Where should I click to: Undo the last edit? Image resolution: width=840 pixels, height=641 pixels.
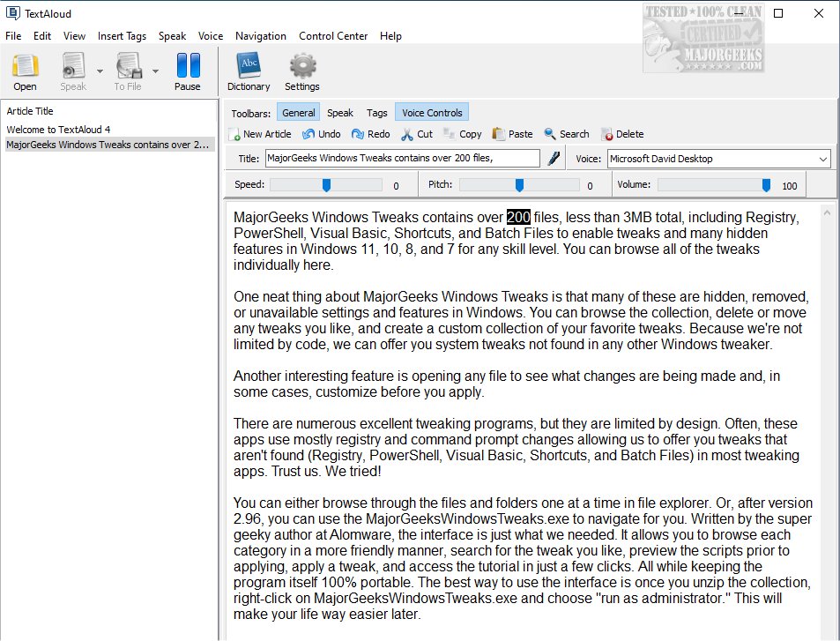[x=322, y=134]
